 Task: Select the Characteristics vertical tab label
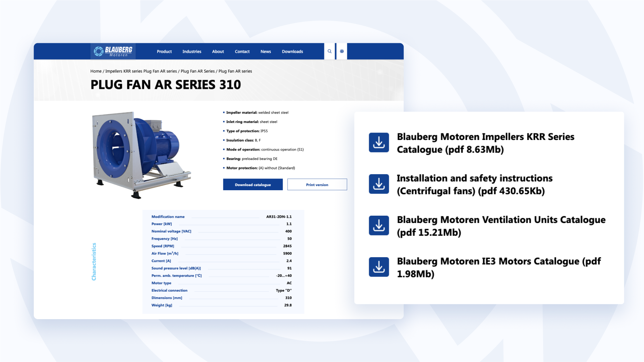point(94,262)
